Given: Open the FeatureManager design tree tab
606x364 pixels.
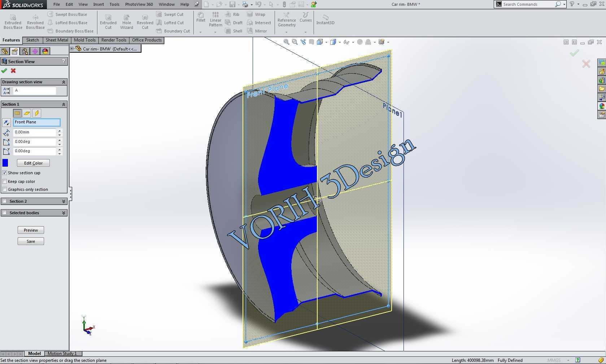Looking at the screenshot, I should coord(5,51).
